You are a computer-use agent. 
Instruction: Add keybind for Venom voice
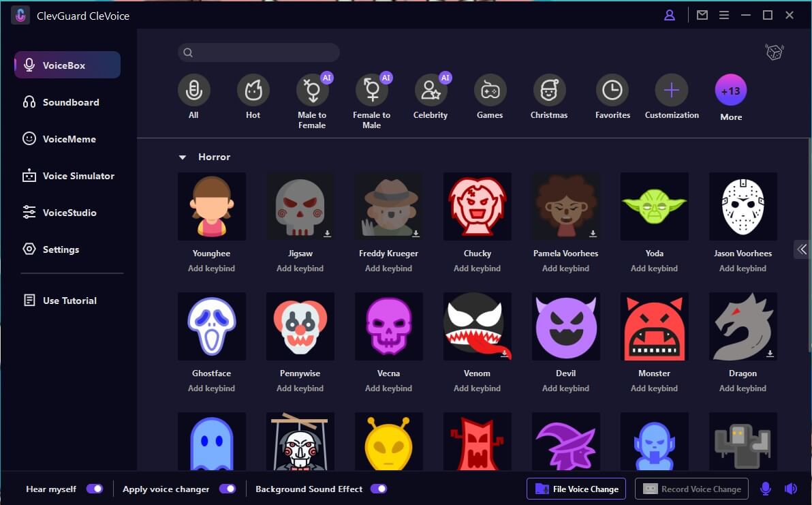[477, 388]
